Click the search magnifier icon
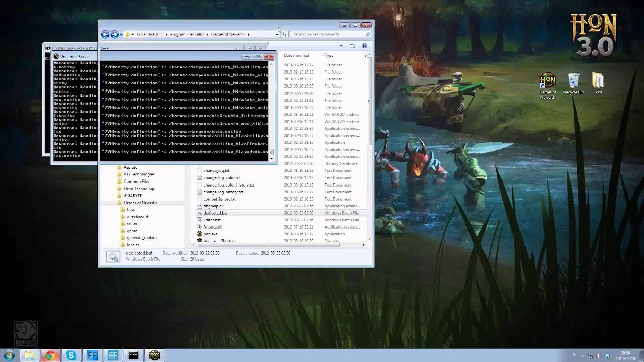The height and width of the screenshot is (362, 644). tap(368, 34)
